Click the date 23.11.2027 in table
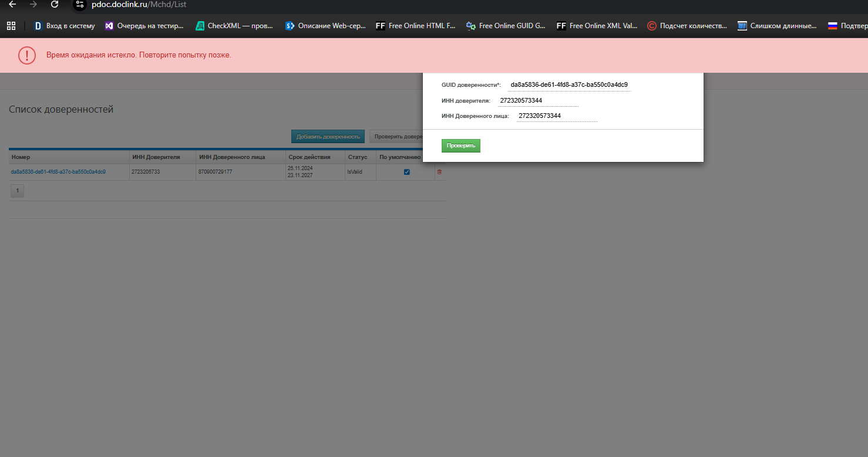This screenshot has height=457, width=868. pos(300,175)
